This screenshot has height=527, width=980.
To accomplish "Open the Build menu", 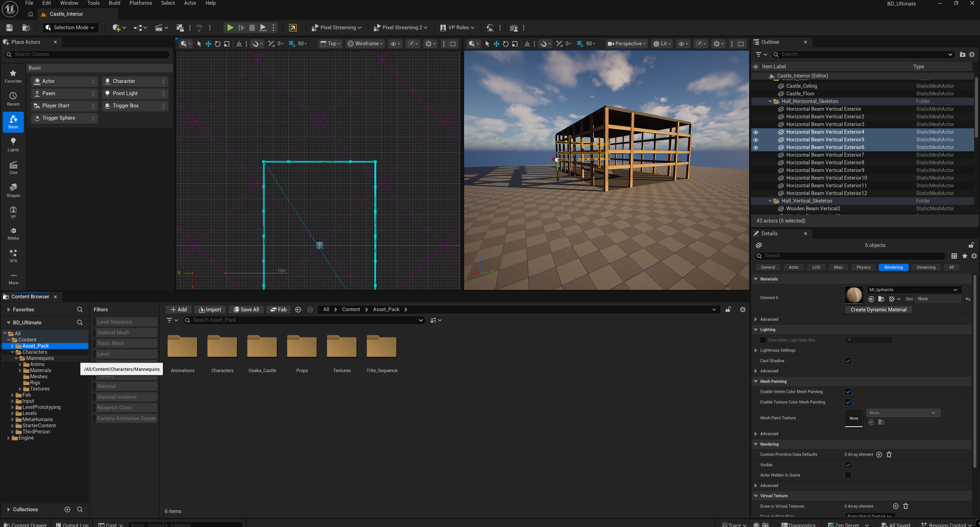I will 114,3.
